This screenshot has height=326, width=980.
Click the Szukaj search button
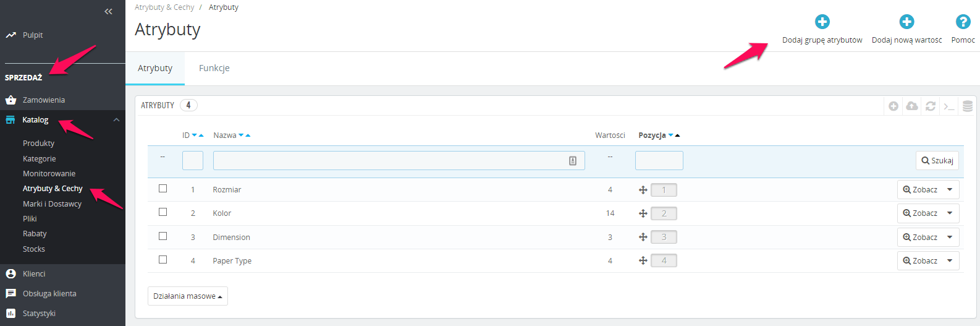pos(937,161)
